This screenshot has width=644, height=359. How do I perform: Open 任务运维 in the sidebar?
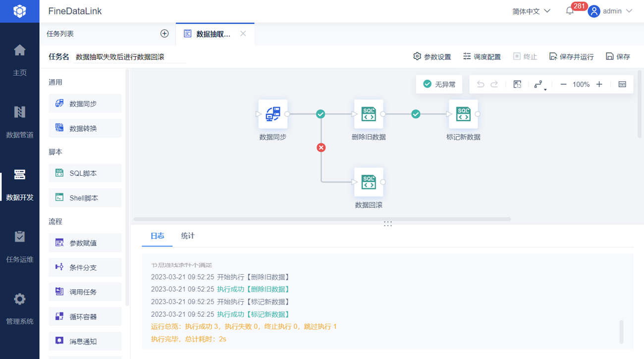coord(20,247)
